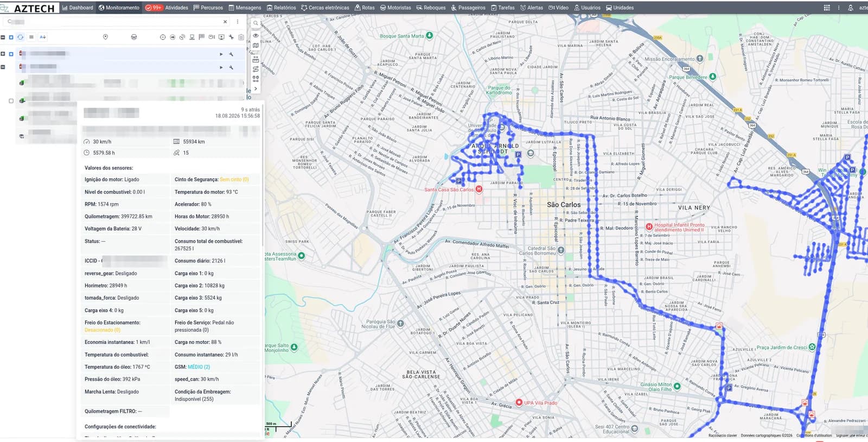Click the video camera column icon
Viewport: 868px width, 442px height.
pyautogui.click(x=212, y=37)
